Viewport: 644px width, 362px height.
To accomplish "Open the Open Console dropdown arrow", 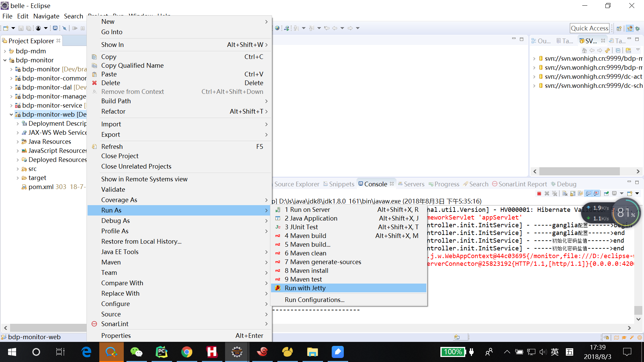I will [x=637, y=194].
